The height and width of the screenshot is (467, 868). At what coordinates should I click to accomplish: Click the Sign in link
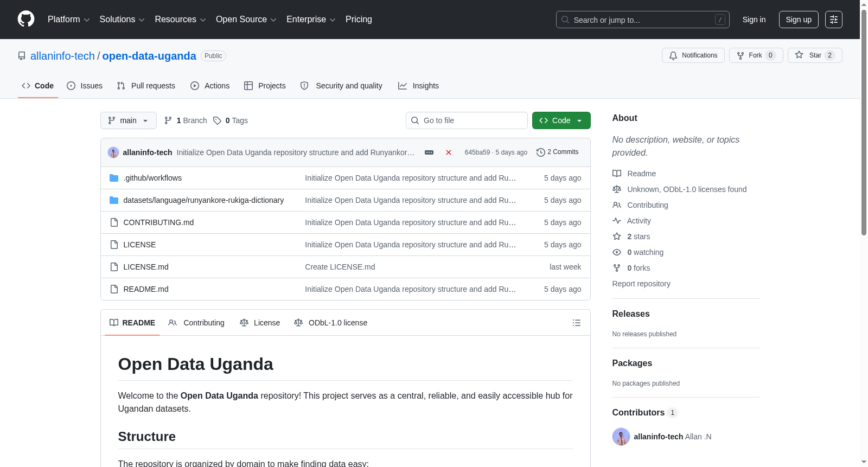point(754,20)
